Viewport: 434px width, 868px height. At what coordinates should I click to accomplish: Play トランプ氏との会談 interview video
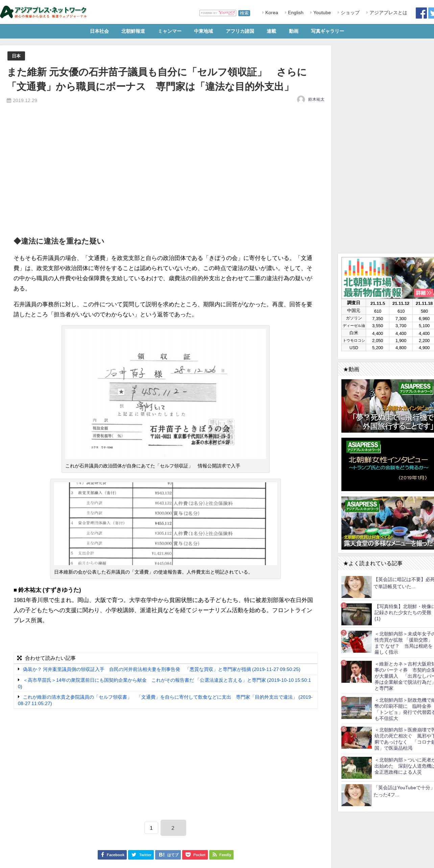click(x=388, y=464)
